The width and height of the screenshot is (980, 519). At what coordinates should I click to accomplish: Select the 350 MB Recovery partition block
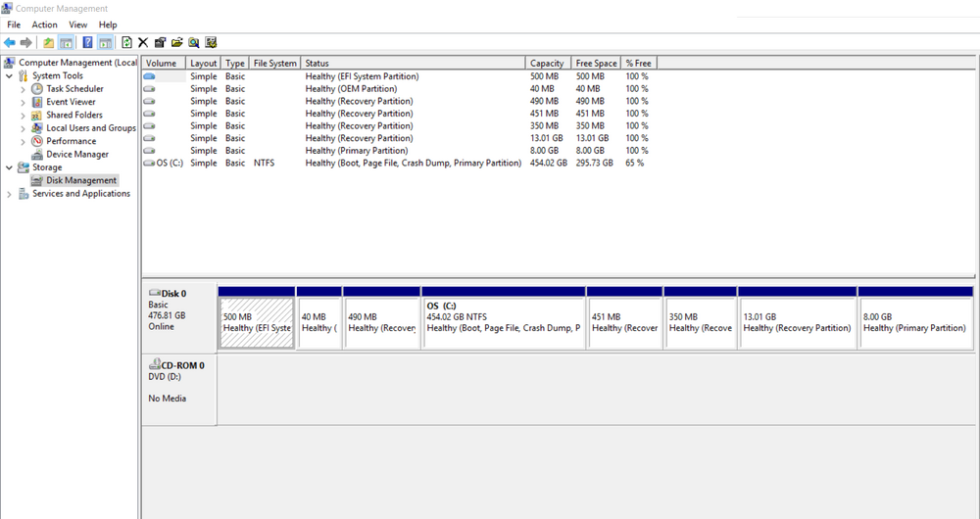pos(700,322)
